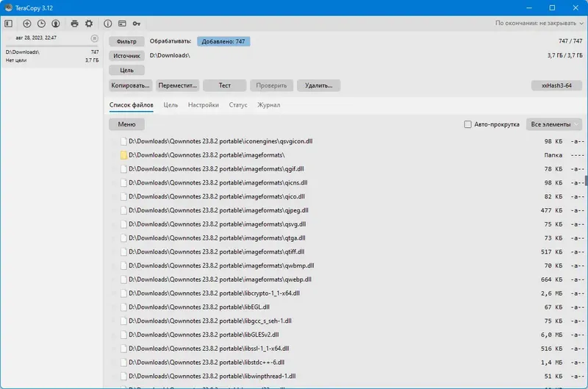
Task: Select the libcrypto-1_1-x64.dll file row
Action: [x=347, y=293]
